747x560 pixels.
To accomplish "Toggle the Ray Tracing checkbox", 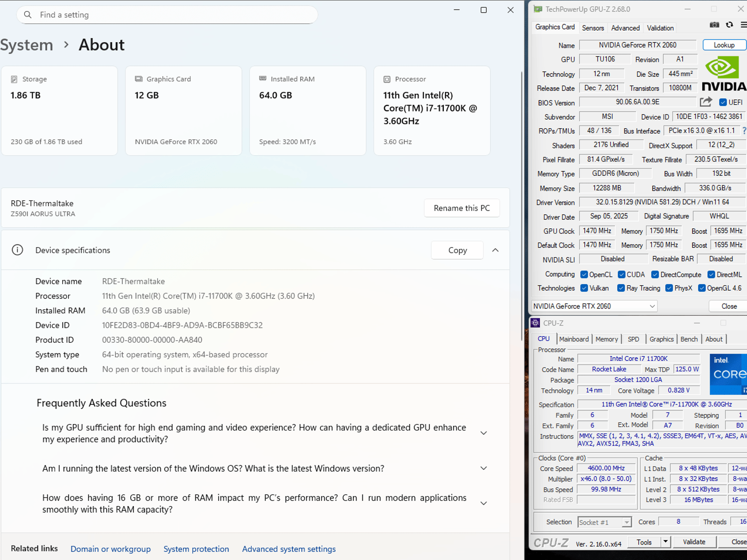I will (621, 288).
